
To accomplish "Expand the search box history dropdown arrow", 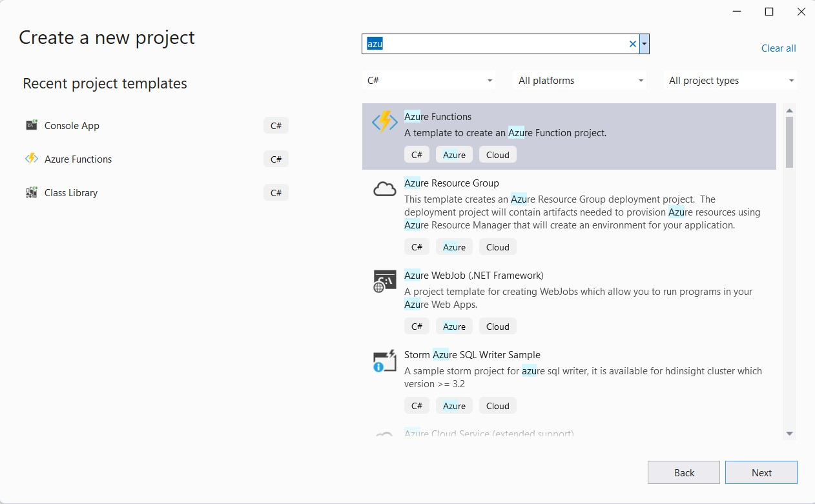I will pyautogui.click(x=645, y=44).
